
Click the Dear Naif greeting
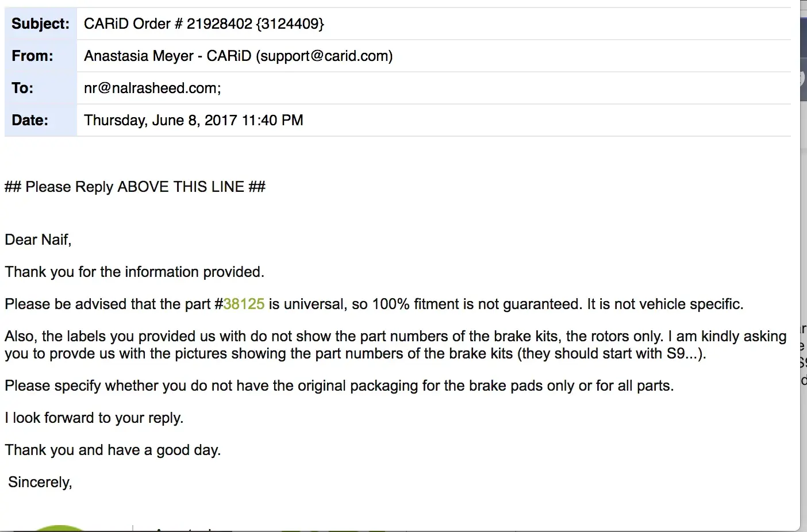38,240
